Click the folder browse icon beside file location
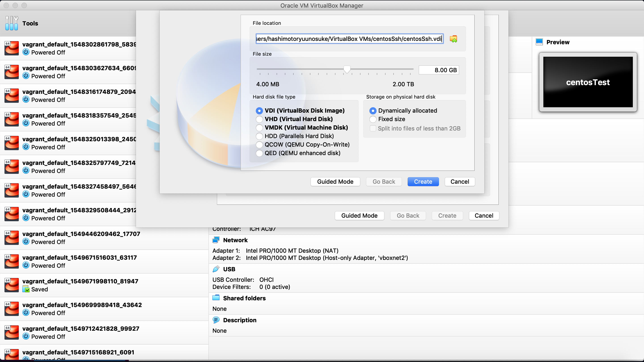Screen dimensions: 644x362 click(x=453, y=39)
